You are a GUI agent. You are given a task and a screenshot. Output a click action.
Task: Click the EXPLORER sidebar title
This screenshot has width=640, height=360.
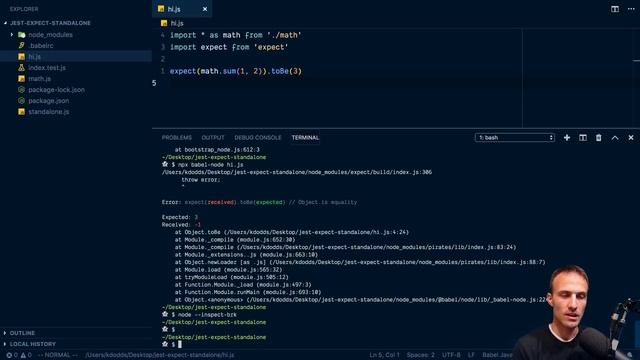(x=24, y=9)
